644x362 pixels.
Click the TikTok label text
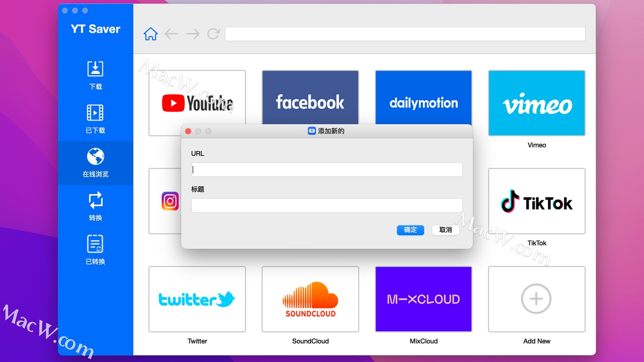(537, 243)
